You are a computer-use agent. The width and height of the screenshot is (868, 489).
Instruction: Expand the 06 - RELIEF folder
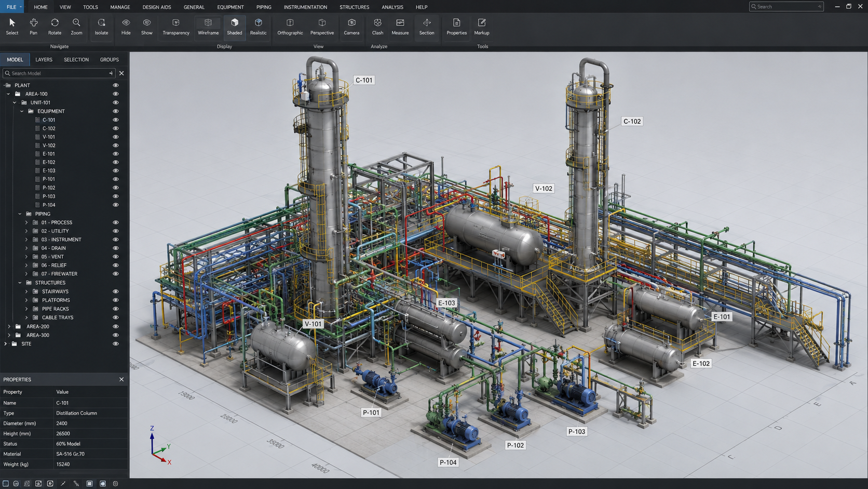tap(26, 265)
